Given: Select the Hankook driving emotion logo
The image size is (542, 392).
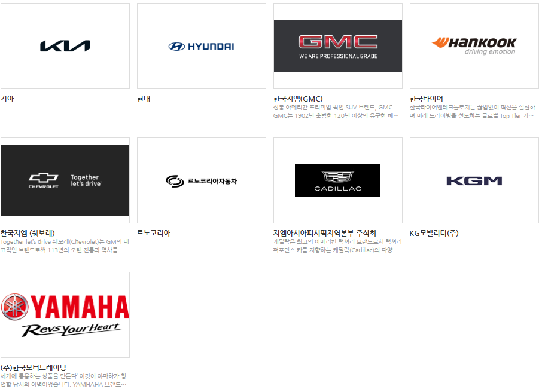Looking at the screenshot, I should click(474, 45).
